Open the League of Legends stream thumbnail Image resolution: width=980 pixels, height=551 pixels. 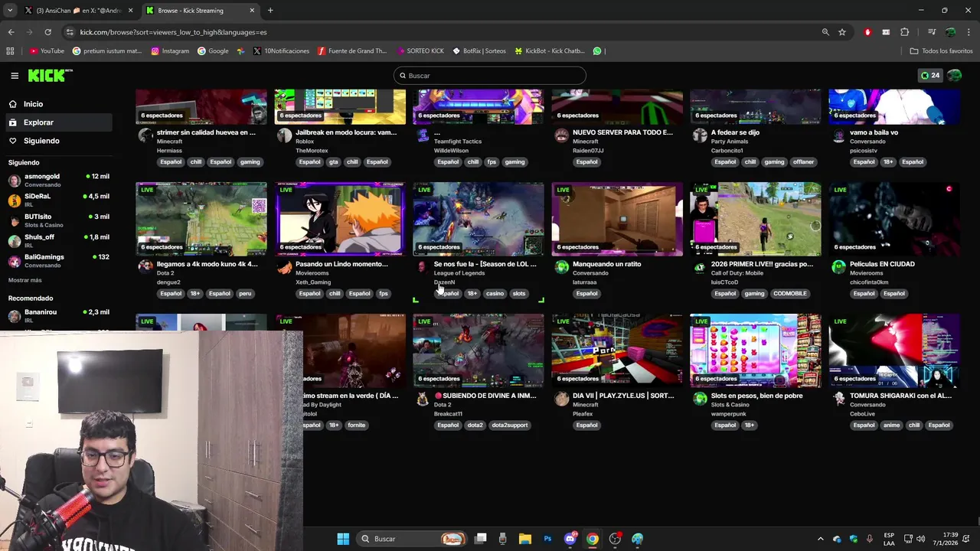tap(479, 219)
